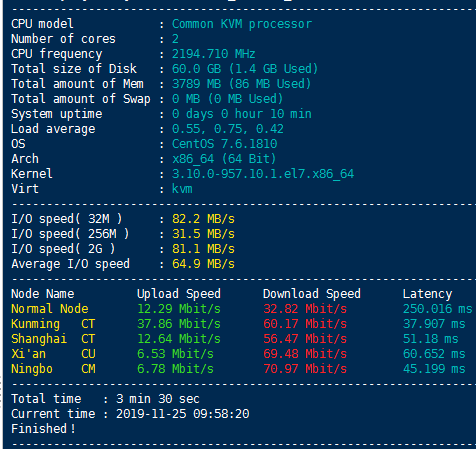Image resolution: width=476 pixels, height=449 pixels.
Task: Click the Current time 2019-11-25 09:58:20
Action: point(182,414)
